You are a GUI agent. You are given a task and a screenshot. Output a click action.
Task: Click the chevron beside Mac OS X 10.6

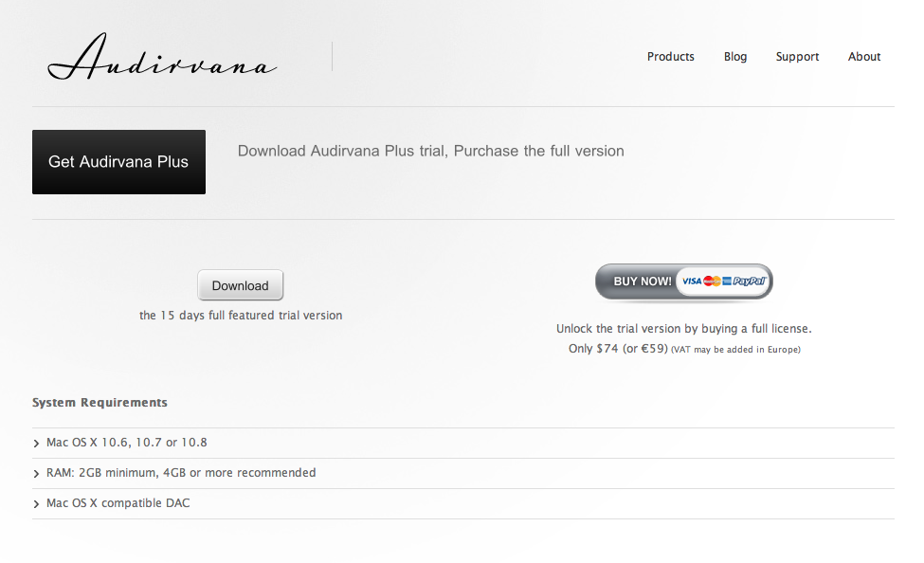(x=37, y=444)
